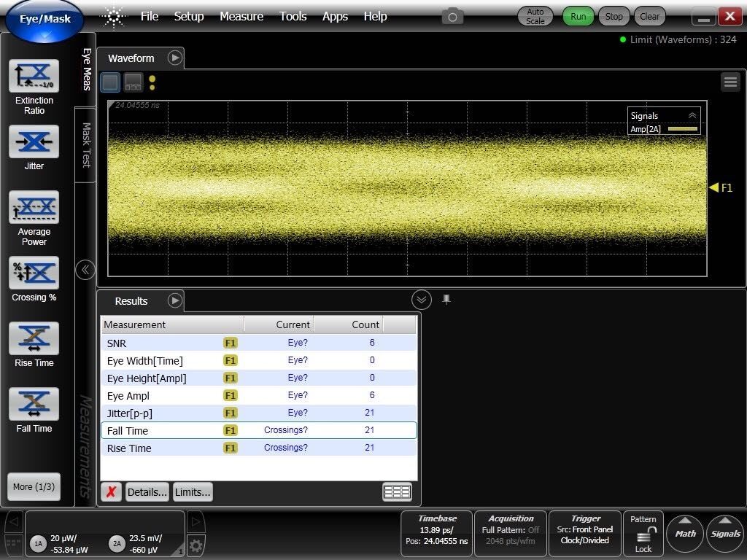The width and height of the screenshot is (747, 560).
Task: Click the Jitter measurement icon
Action: pyautogui.click(x=34, y=141)
